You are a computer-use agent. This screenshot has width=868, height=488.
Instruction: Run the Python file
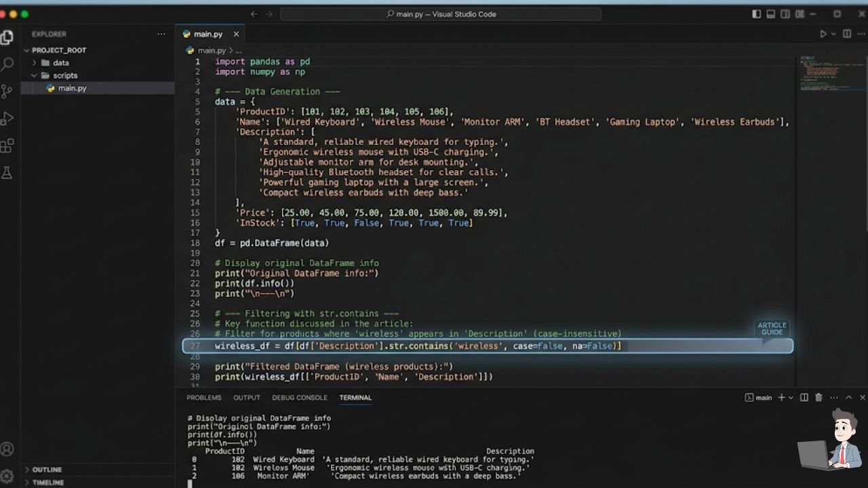[823, 34]
